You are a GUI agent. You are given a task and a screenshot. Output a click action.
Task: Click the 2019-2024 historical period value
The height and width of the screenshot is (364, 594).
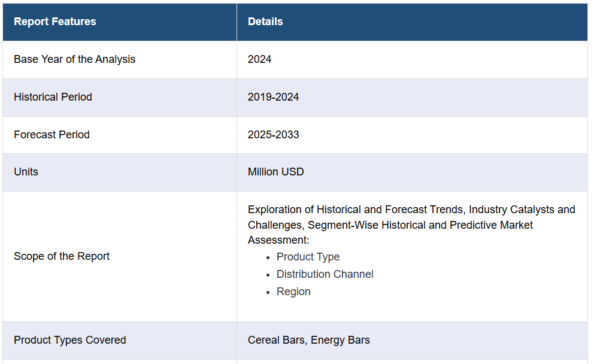click(x=273, y=97)
